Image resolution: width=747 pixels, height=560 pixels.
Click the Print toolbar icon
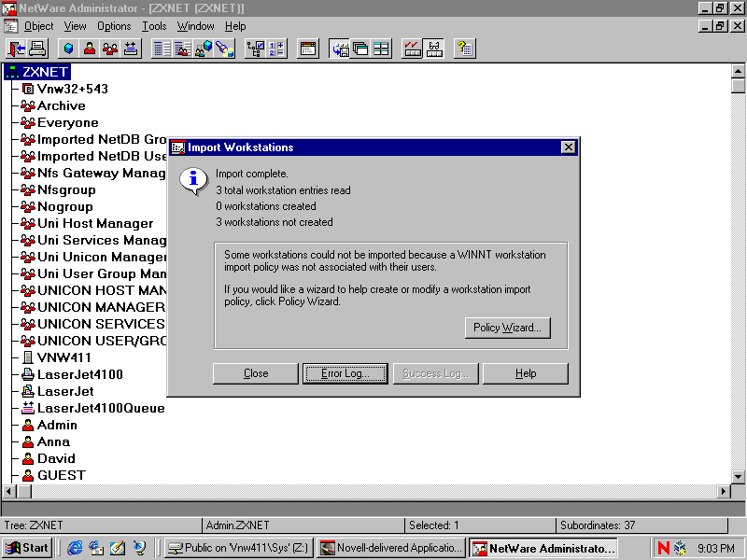pyautogui.click(x=37, y=49)
